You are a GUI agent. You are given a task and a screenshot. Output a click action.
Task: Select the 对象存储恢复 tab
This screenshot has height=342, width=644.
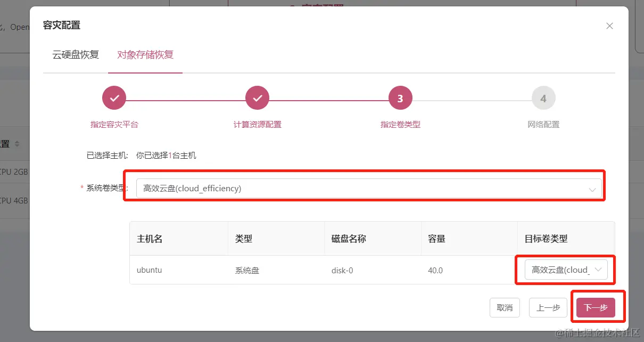[145, 54]
